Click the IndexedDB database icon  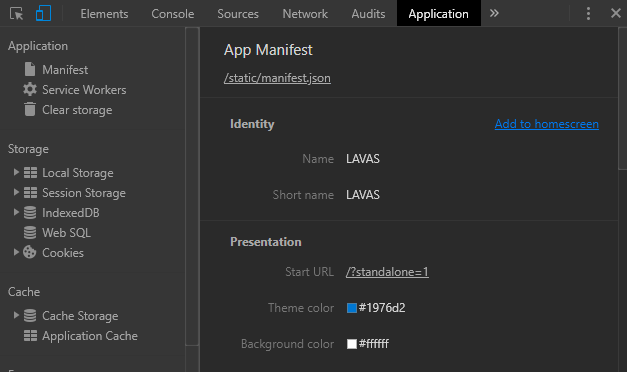(30, 212)
